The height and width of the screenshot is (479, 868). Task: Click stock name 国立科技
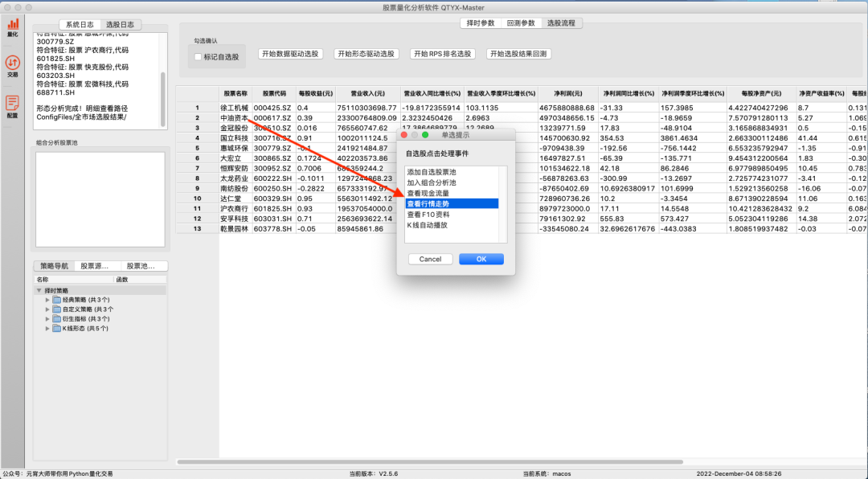coord(234,138)
